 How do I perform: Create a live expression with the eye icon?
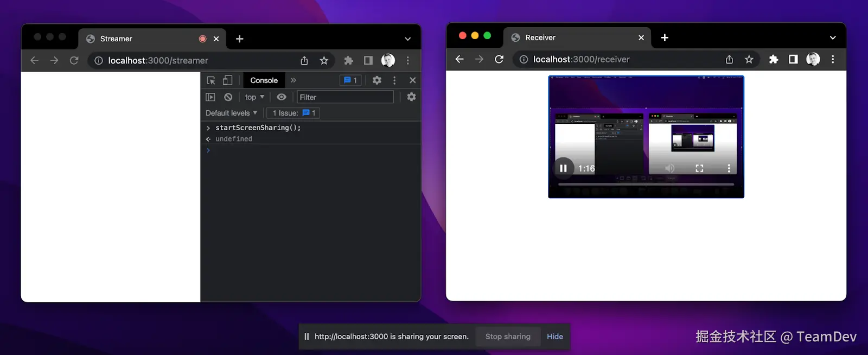282,97
